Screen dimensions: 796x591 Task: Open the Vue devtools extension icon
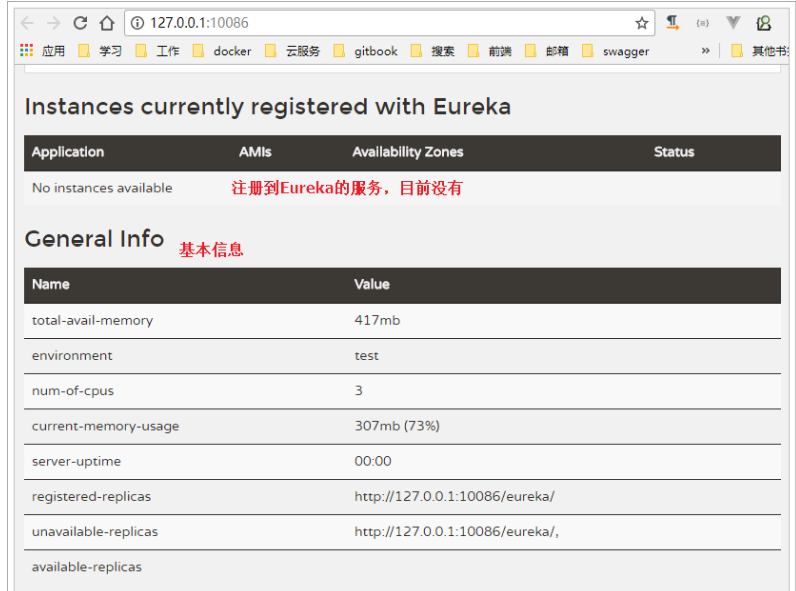pyautogui.click(x=733, y=23)
